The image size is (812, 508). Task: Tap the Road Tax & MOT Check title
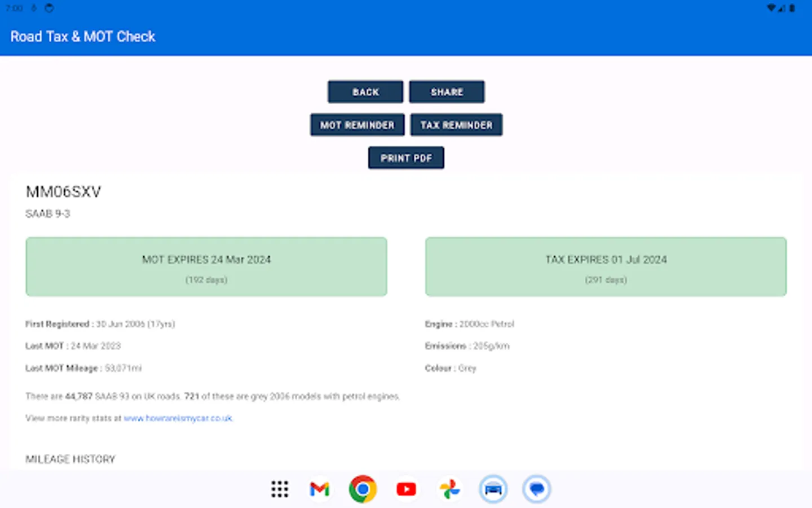[x=83, y=37]
